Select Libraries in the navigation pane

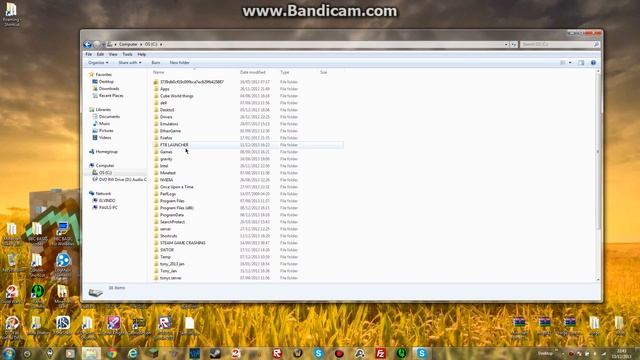103,110
